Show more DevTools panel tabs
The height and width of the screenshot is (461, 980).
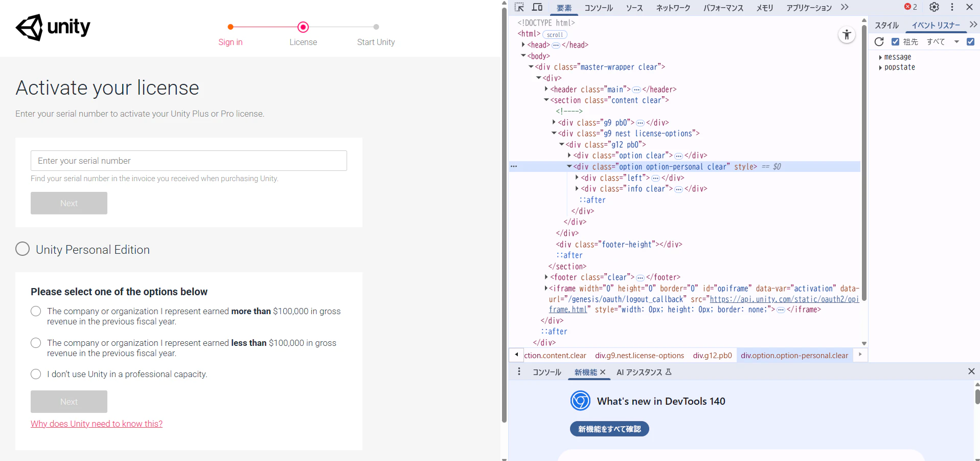(x=845, y=7)
